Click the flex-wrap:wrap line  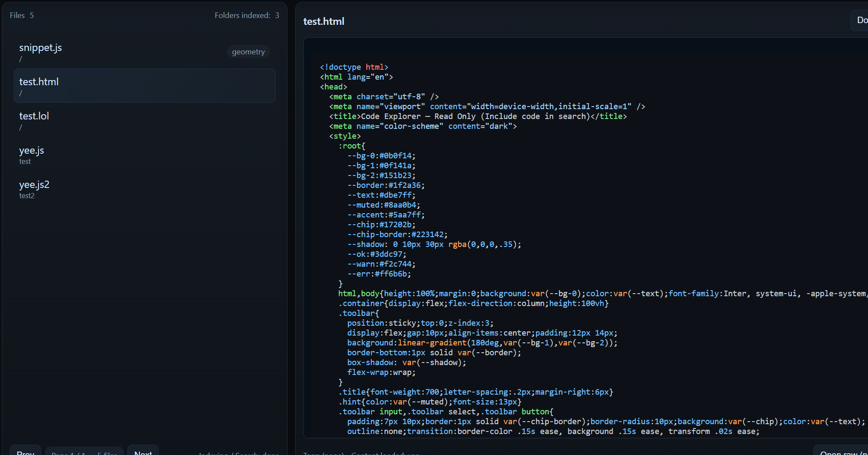pos(381,372)
